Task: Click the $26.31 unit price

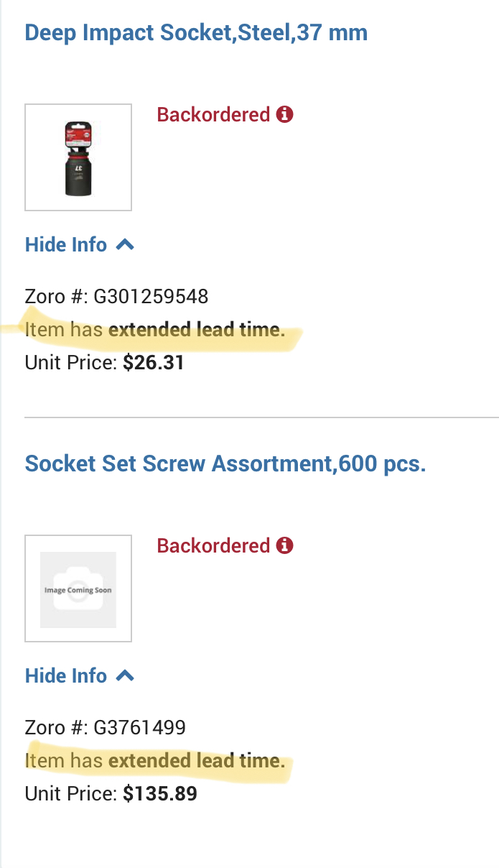Action: pyautogui.click(x=154, y=363)
